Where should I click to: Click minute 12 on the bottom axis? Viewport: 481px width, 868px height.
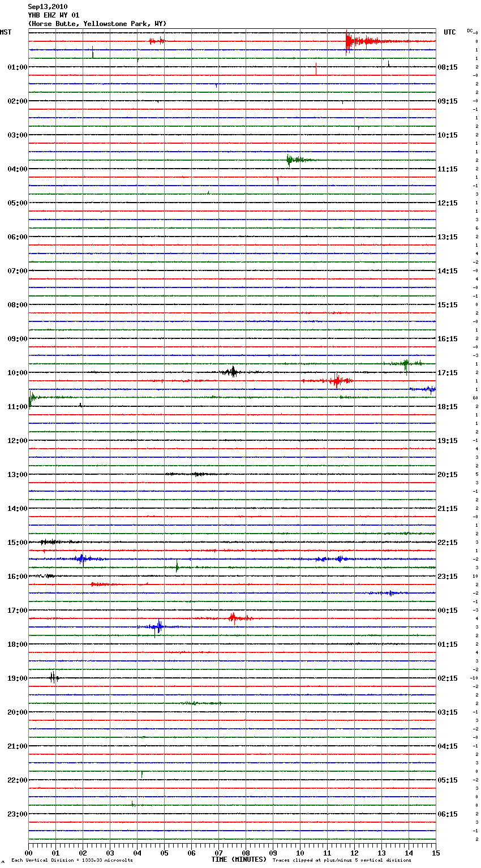pos(354,853)
